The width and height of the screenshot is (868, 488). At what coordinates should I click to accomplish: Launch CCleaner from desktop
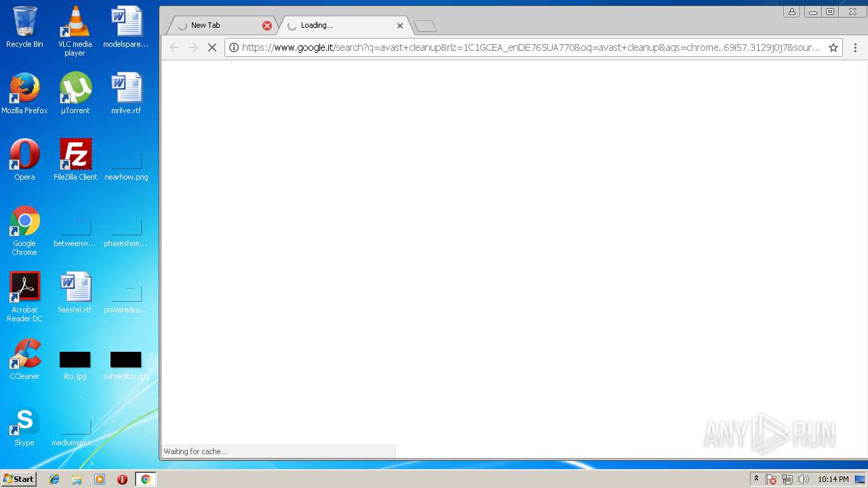pos(24,359)
